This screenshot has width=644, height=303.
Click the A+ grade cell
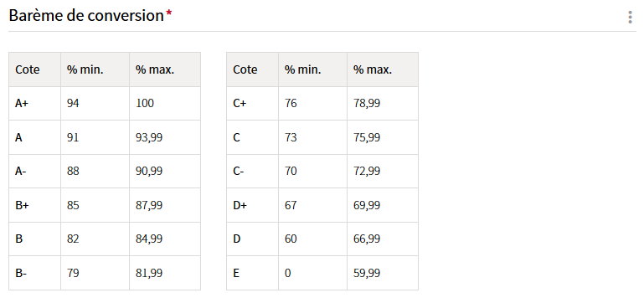(35, 104)
